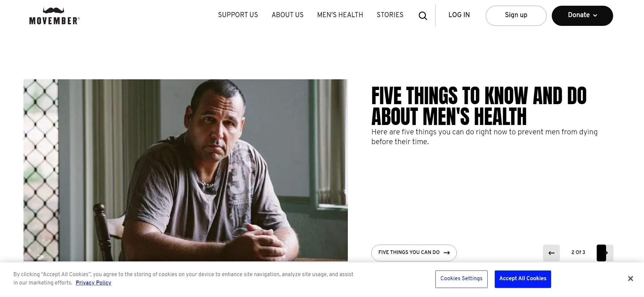This screenshot has height=297, width=644.
Task: Open Cookies Settings
Action: point(461,279)
